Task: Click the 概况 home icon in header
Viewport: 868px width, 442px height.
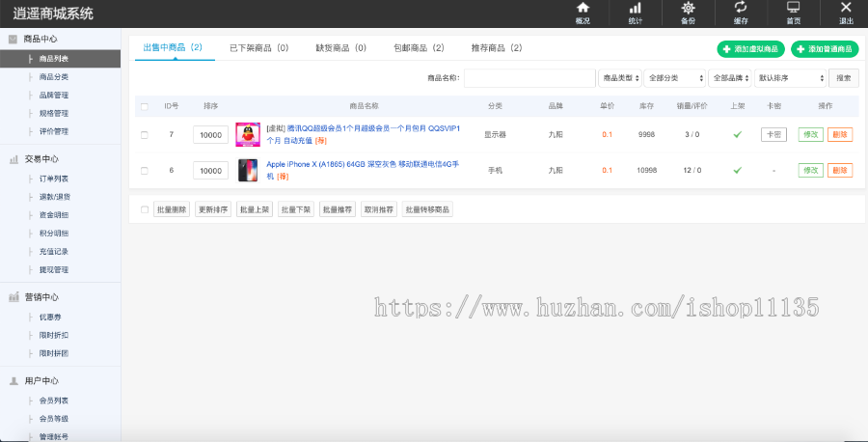Action: click(583, 9)
